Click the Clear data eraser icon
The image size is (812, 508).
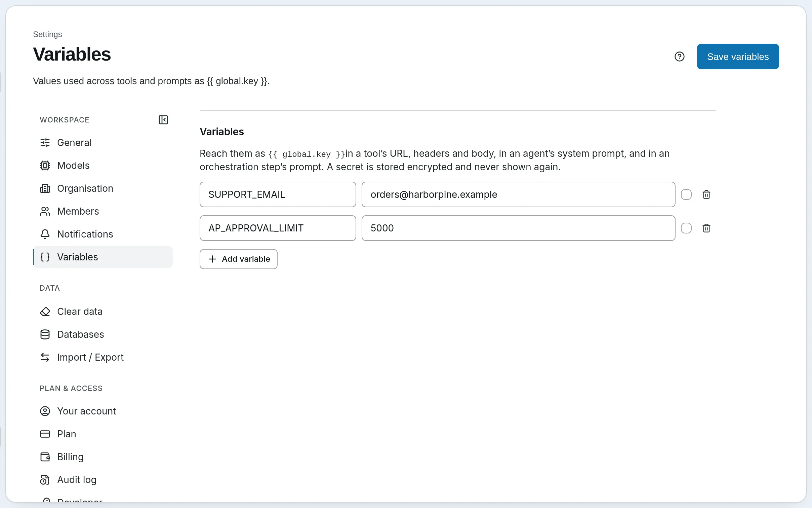click(x=45, y=312)
